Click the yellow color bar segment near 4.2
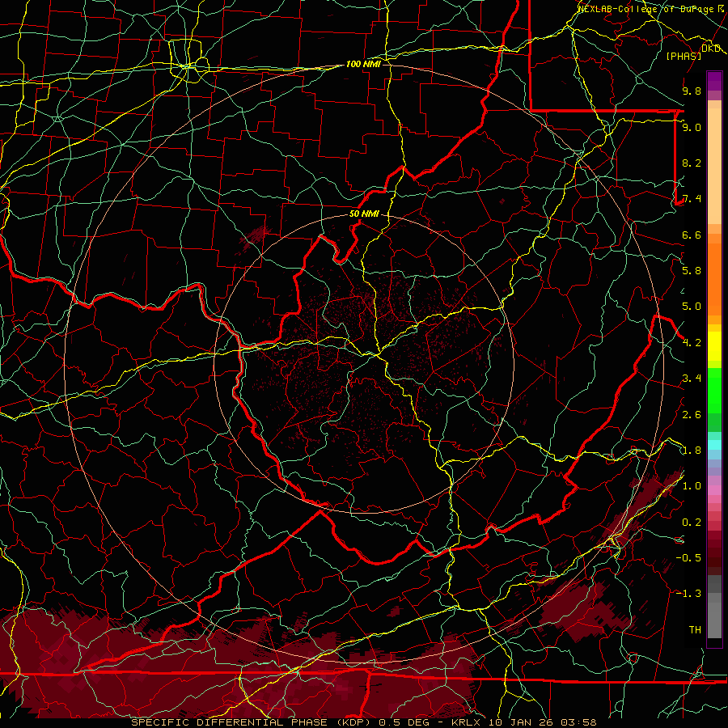Screen dimensions: 728x728 pos(714,346)
